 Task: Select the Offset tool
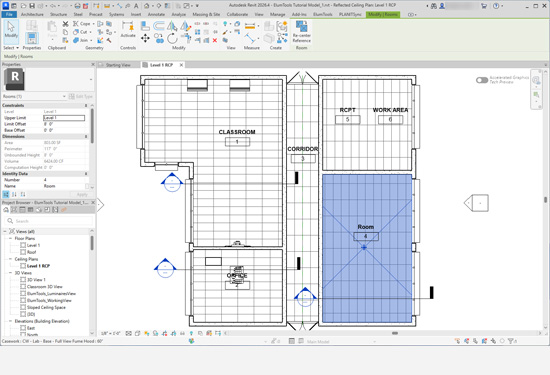[x=159, y=26]
